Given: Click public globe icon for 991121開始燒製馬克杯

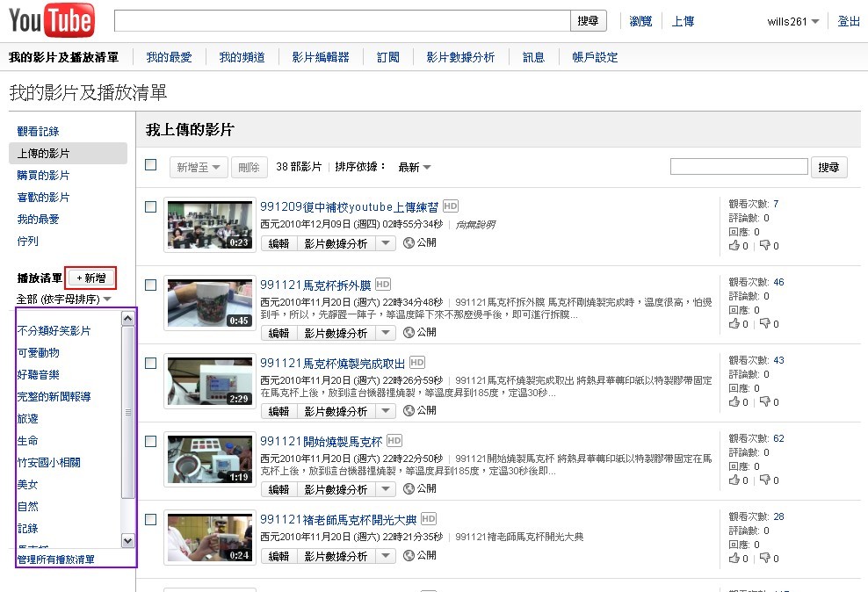Looking at the screenshot, I should click(409, 489).
